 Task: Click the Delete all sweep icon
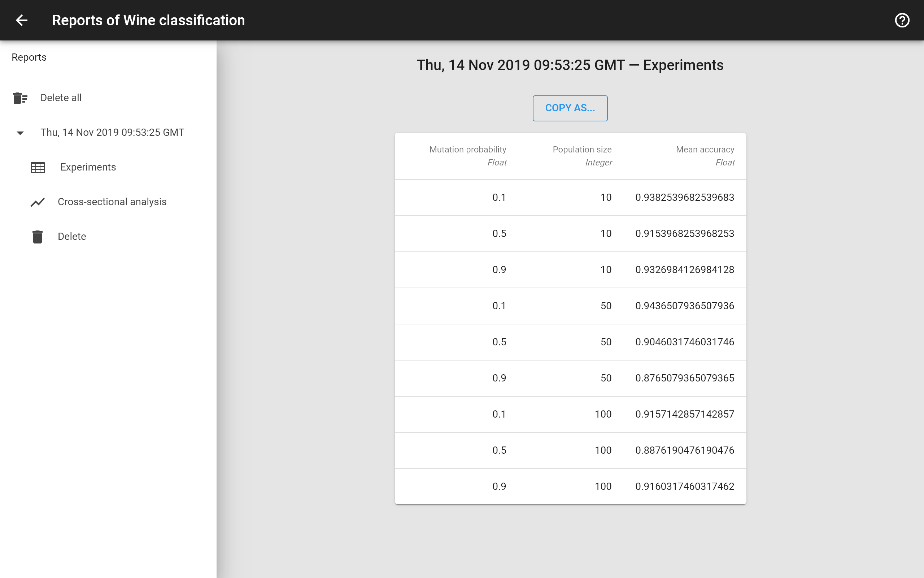[x=20, y=98]
